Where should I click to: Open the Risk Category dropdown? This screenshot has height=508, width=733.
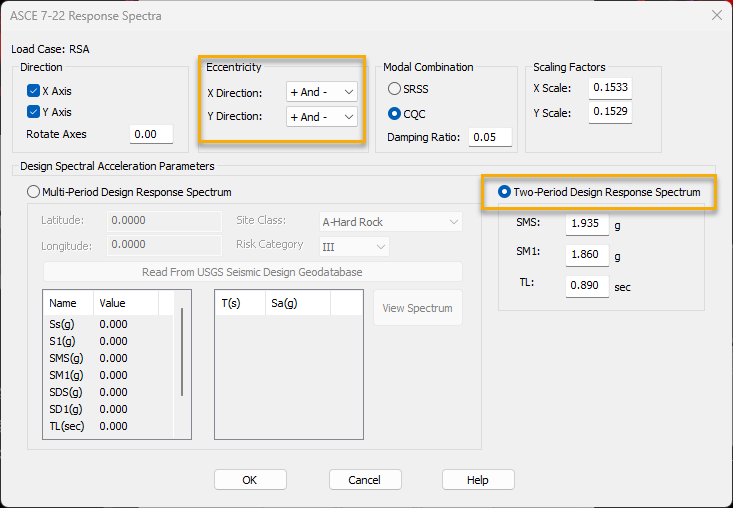click(x=354, y=247)
